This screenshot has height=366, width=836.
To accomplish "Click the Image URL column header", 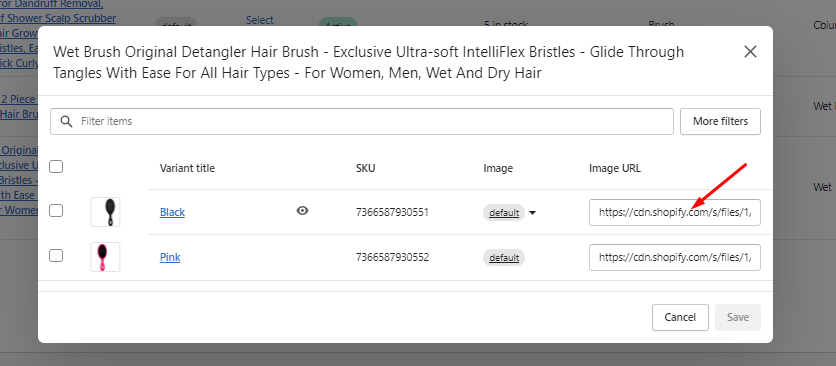I will tap(615, 168).
